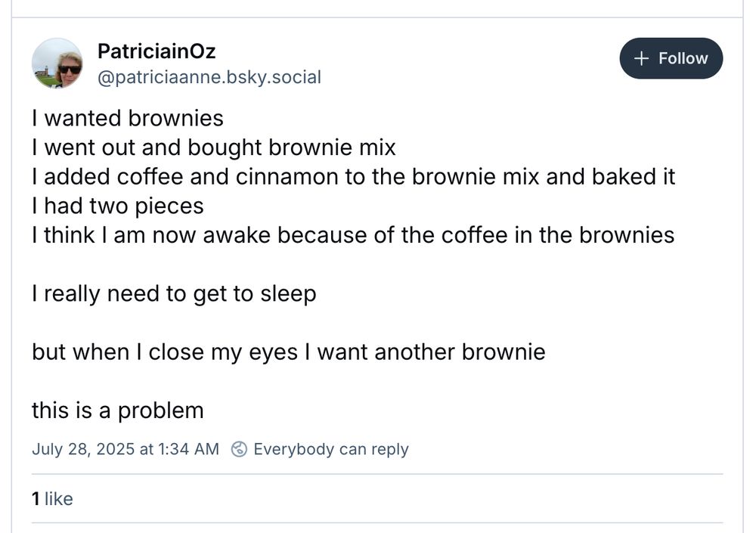Click the 'Everybody can reply' label

point(331,449)
